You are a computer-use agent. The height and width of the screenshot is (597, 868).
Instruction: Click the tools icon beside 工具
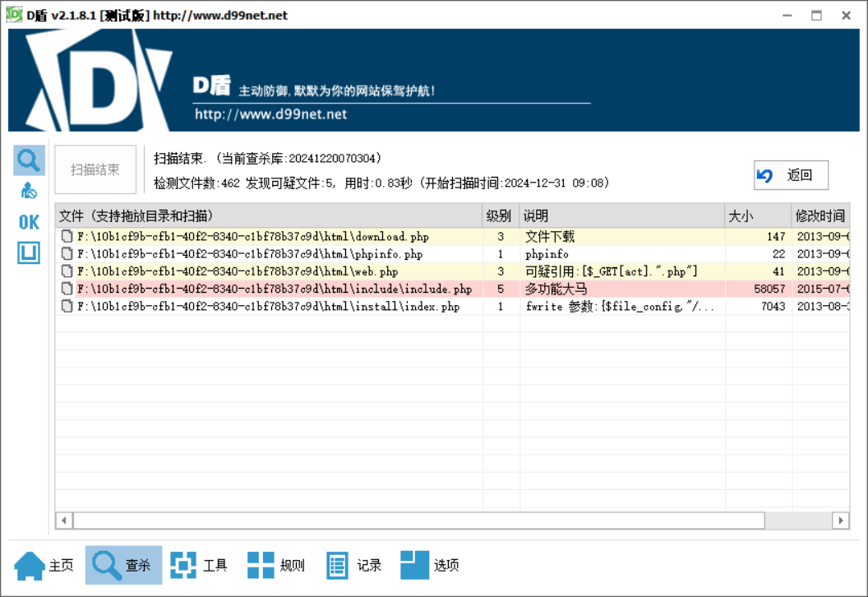(183, 566)
